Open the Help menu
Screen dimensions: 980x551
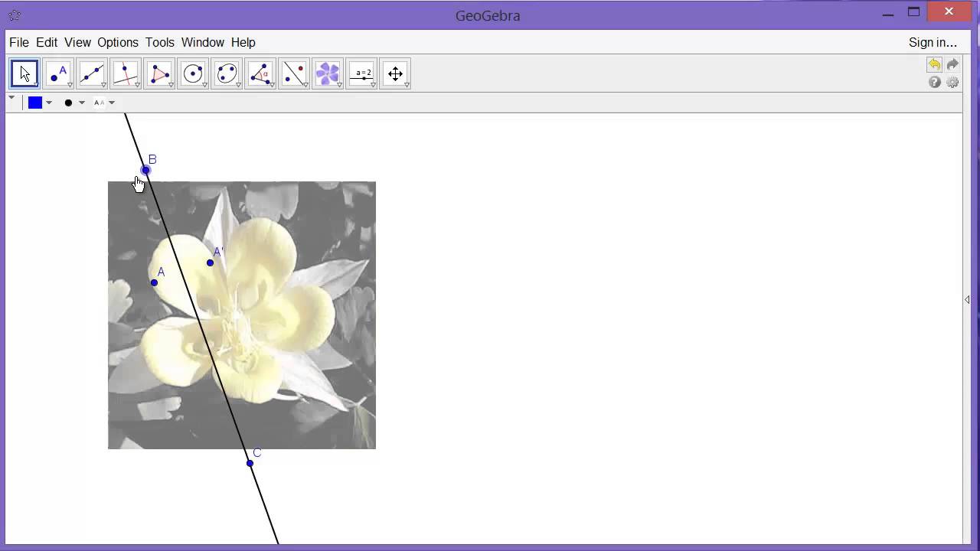point(243,42)
